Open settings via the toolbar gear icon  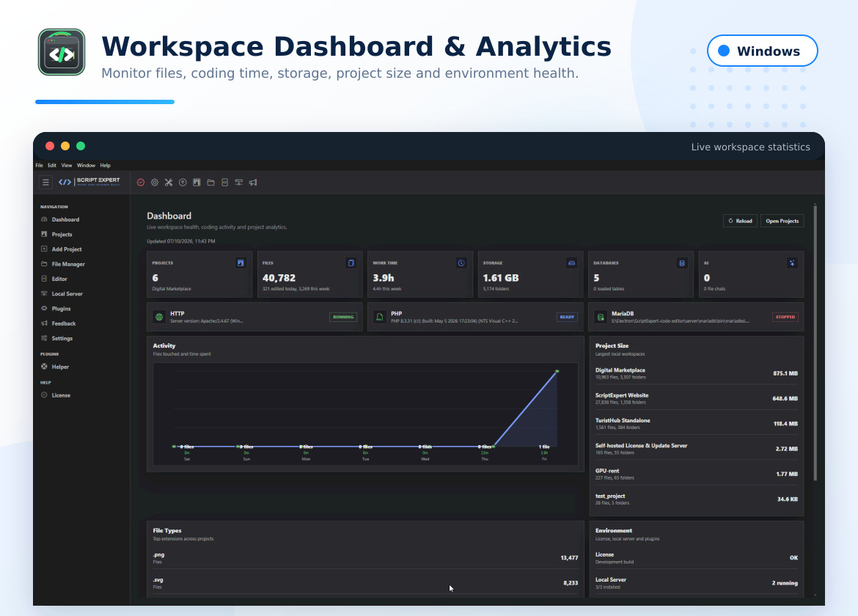155,183
